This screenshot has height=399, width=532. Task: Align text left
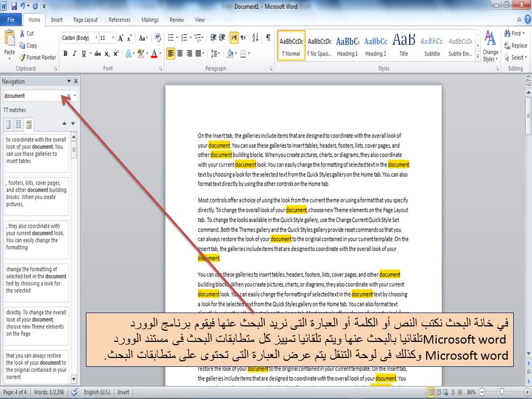(171, 54)
